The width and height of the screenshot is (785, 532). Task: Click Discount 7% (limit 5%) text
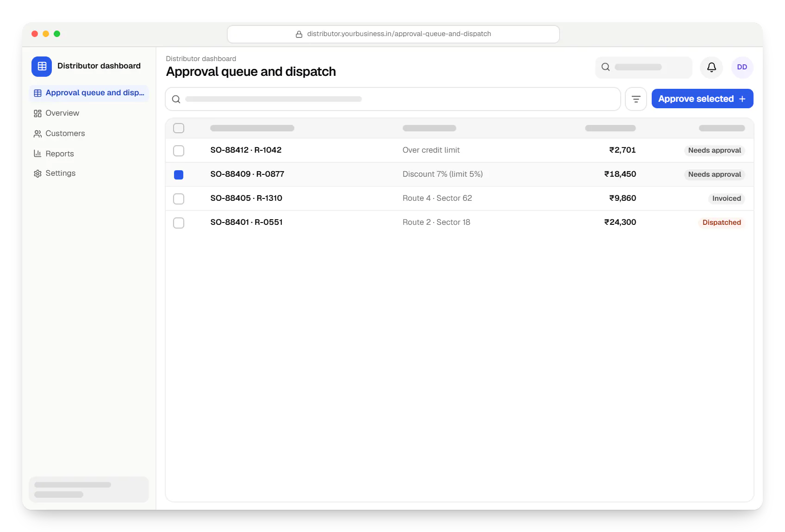pyautogui.click(x=442, y=174)
